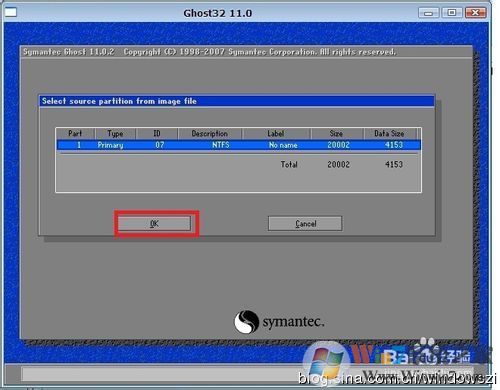Viewport: 500px width, 390px height.
Task: Click the partition size value 20002
Action: coord(338,145)
